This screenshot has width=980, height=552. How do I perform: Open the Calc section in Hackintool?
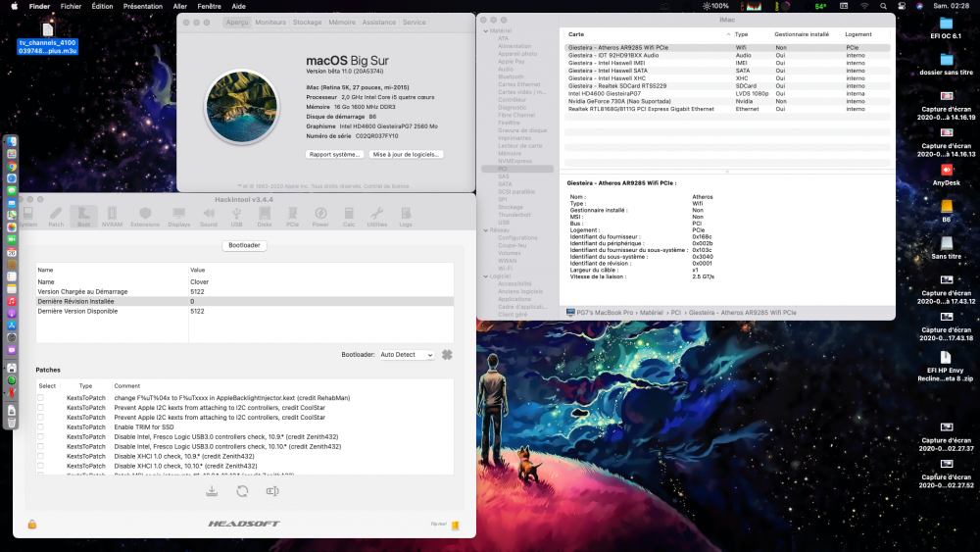point(349,217)
